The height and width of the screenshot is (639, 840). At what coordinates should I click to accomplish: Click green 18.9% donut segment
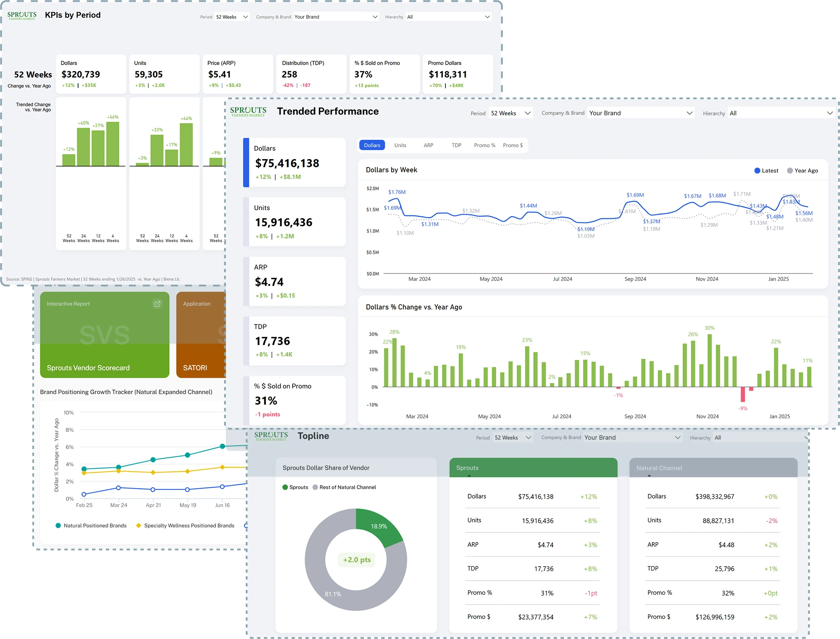(x=378, y=526)
